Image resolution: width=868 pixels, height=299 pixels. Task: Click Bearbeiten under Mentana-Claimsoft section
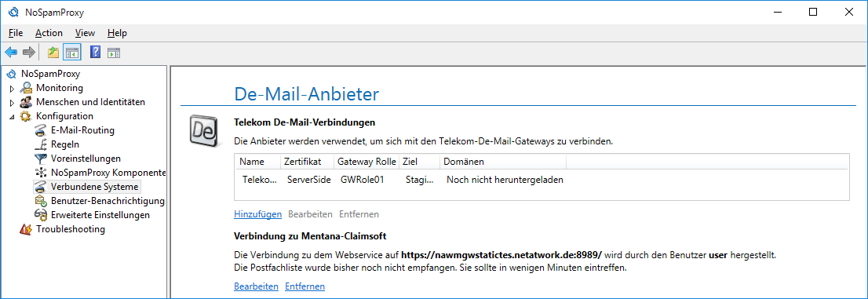[x=256, y=286]
